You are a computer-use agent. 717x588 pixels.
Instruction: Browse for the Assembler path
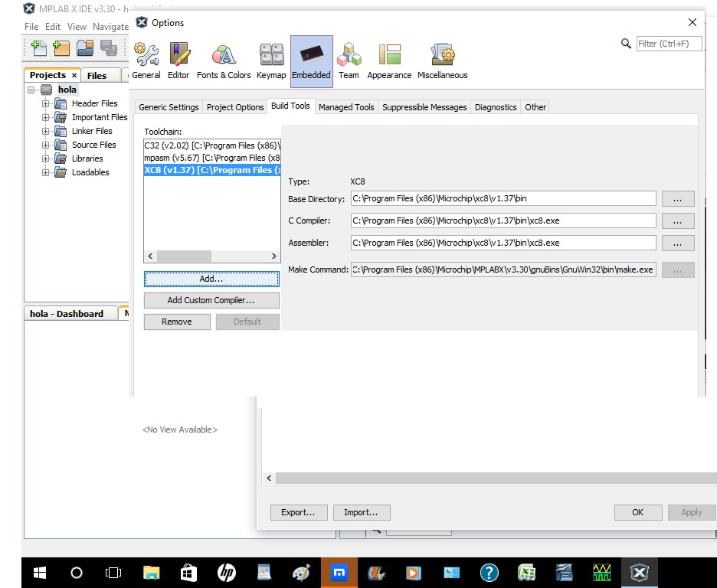[678, 243]
